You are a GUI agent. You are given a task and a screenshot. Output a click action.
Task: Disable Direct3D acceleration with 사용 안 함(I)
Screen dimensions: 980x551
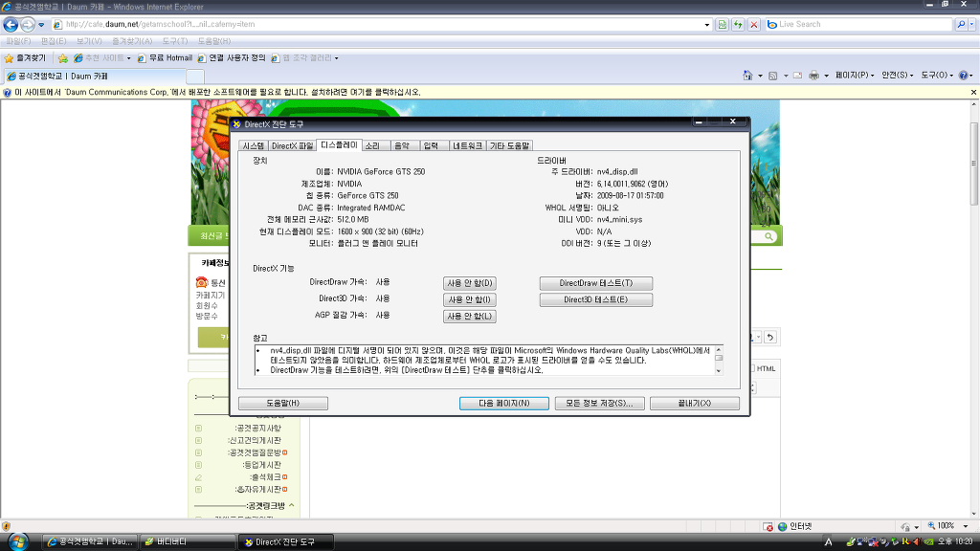click(469, 299)
